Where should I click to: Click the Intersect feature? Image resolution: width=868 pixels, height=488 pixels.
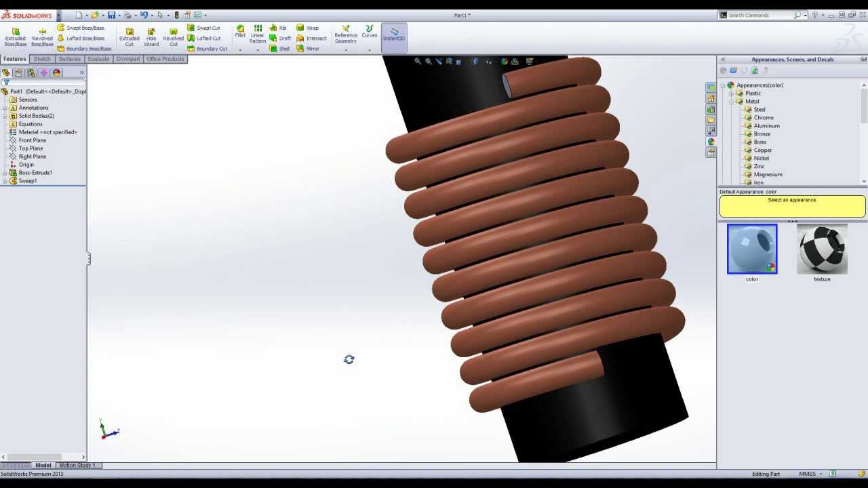coord(311,38)
